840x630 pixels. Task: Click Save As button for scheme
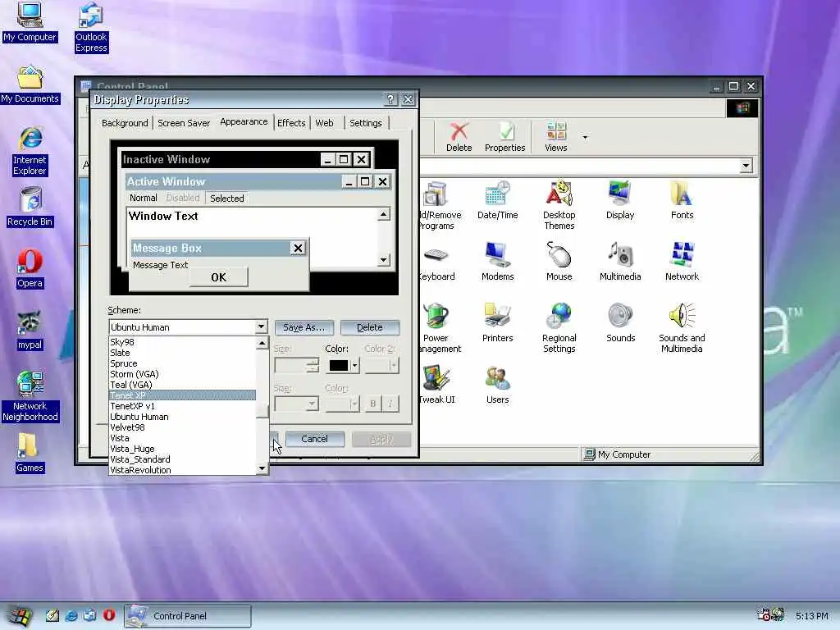(304, 327)
